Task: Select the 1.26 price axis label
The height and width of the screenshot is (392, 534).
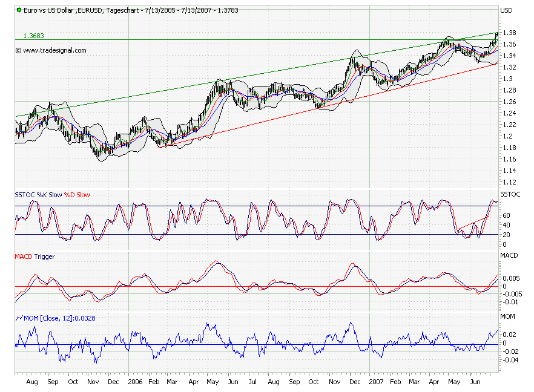Action: coord(509,102)
